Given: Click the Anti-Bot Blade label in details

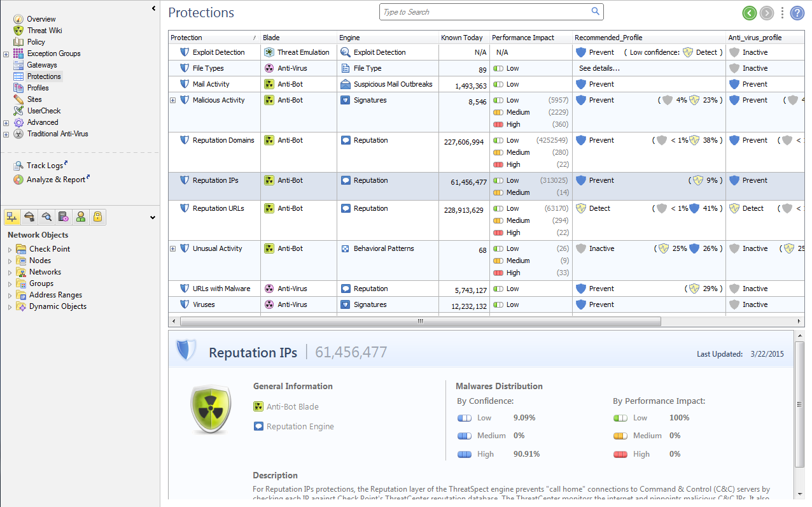Looking at the screenshot, I should coord(292,406).
